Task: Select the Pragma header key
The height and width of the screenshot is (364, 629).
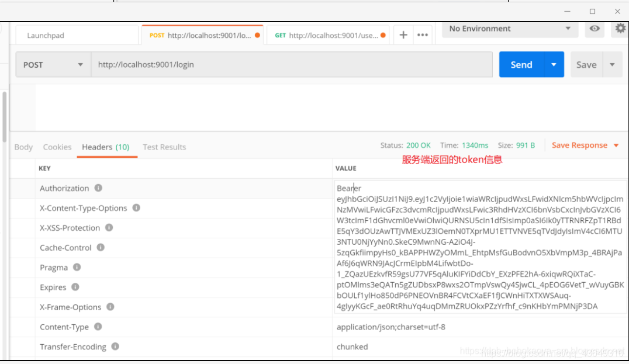Action: (x=54, y=268)
